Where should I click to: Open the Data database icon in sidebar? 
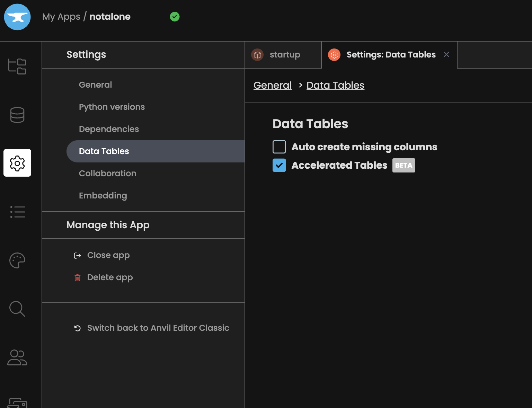[x=17, y=115]
